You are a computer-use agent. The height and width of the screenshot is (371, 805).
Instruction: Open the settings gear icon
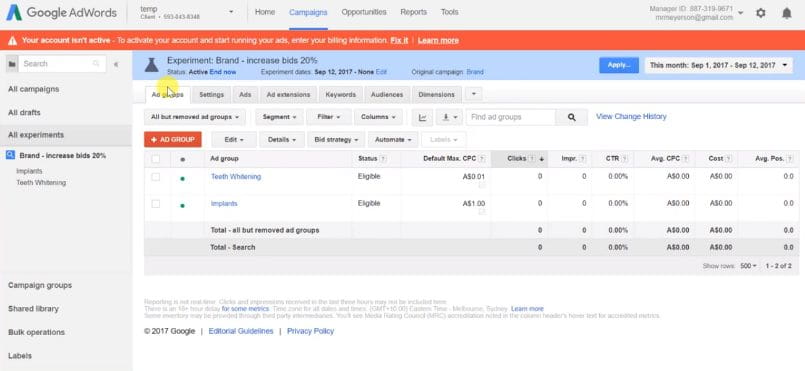pyautogui.click(x=761, y=13)
